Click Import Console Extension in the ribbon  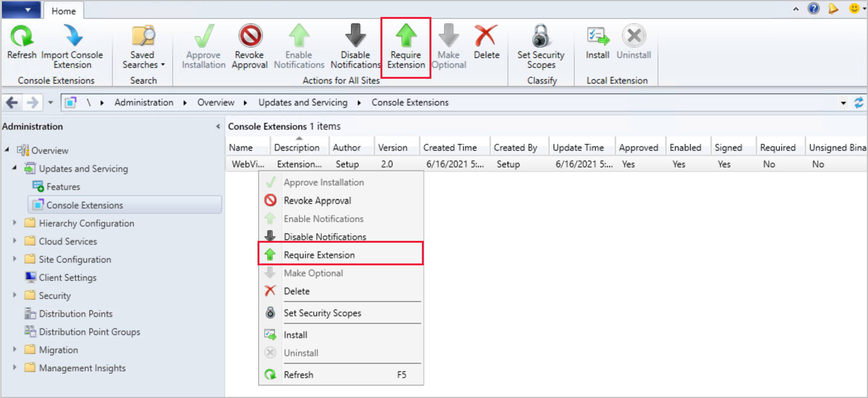[x=72, y=47]
